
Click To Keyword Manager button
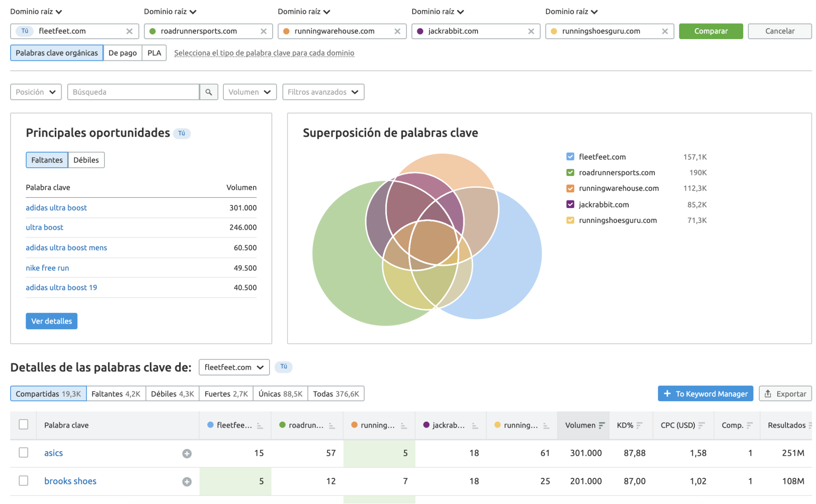click(705, 394)
